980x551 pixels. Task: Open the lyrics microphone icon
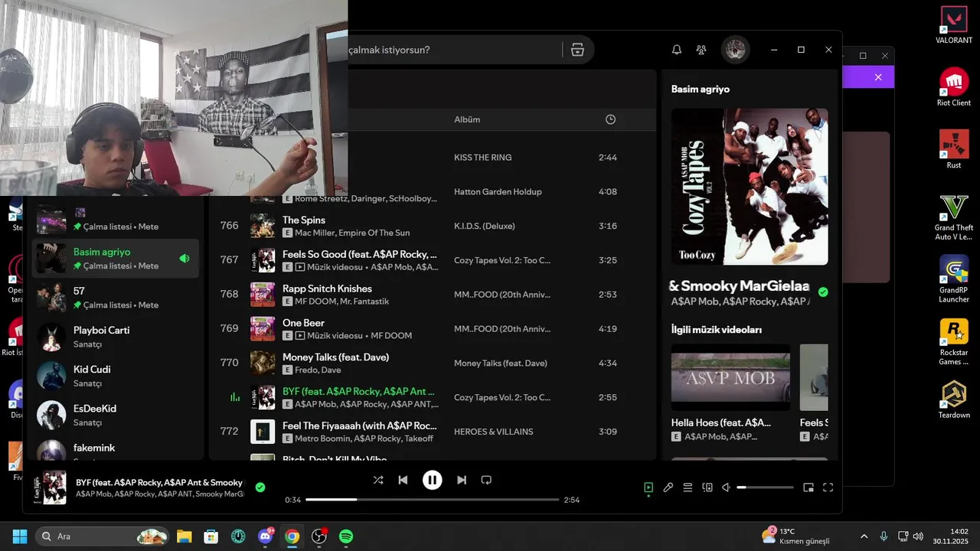pyautogui.click(x=668, y=487)
